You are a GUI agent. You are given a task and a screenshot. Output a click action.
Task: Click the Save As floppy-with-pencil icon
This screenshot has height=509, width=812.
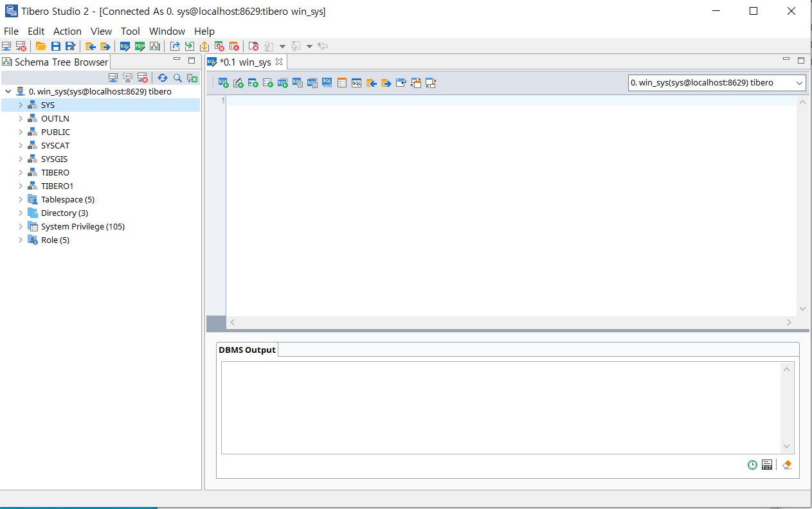70,46
